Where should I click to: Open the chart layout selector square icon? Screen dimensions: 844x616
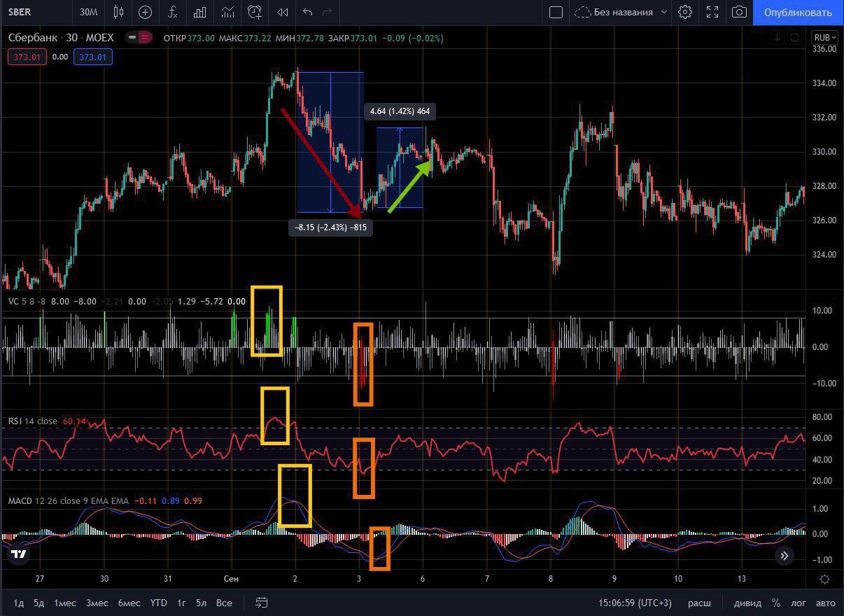(x=556, y=12)
